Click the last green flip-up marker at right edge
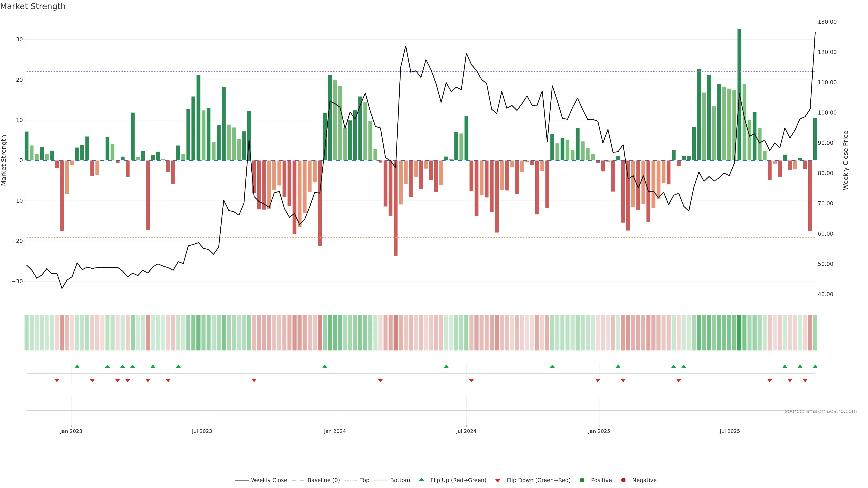Image resolution: width=868 pixels, height=488 pixels. tap(815, 366)
